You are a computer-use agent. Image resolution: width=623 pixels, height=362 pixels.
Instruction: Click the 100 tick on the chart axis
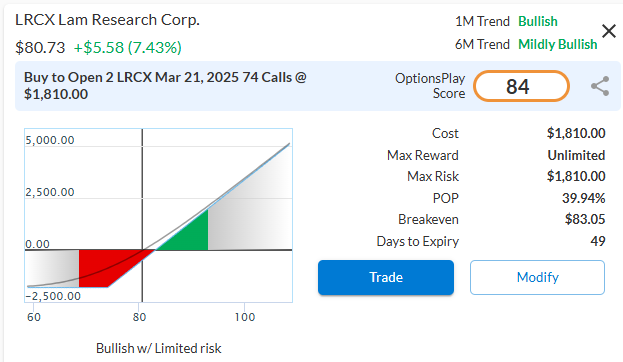pyautogui.click(x=244, y=317)
